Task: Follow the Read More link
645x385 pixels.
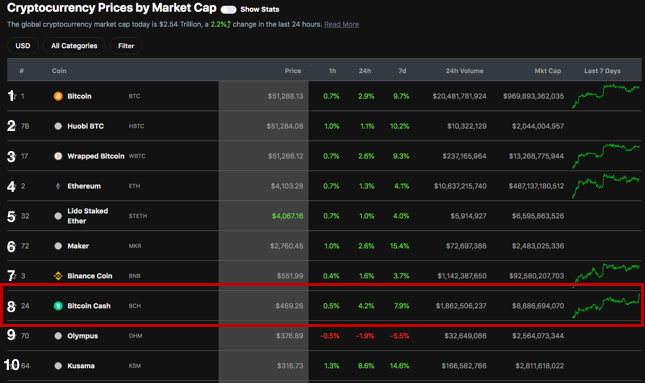Action: pos(341,24)
